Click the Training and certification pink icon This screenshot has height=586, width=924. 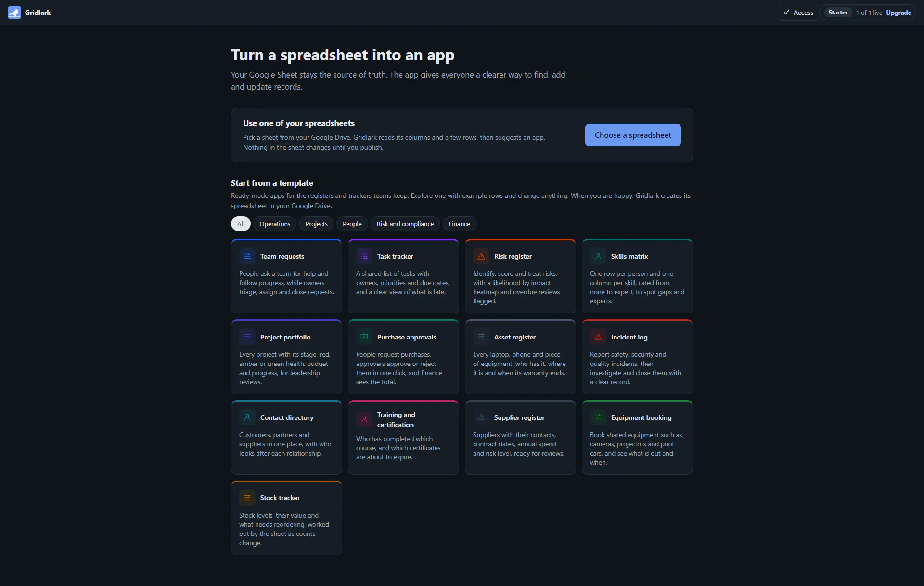pos(364,419)
